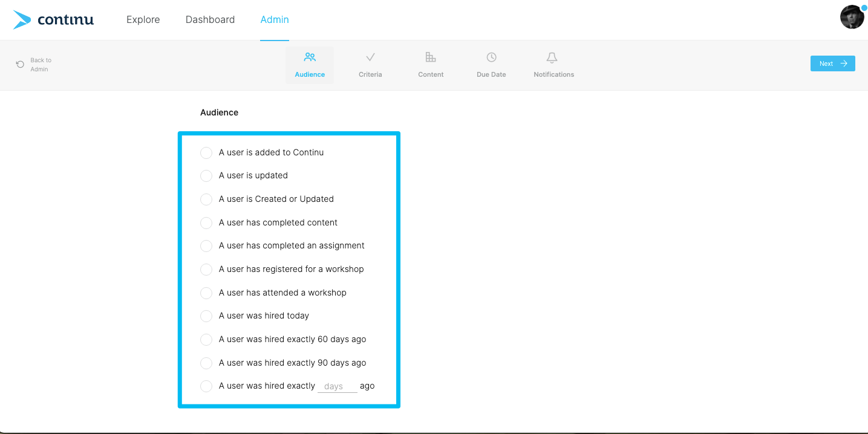This screenshot has width=868, height=434.
Task: Select the Due Date clock icon
Action: [491, 57]
